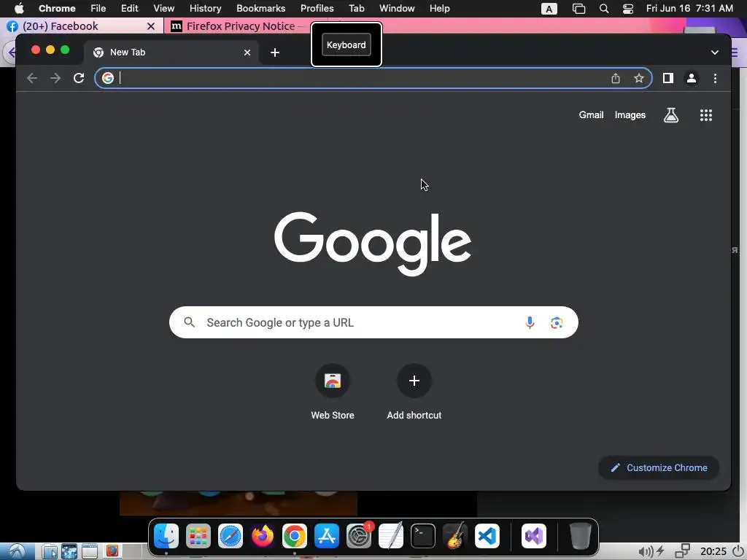Open System Preferences in the dock
747x560 pixels.
359,536
